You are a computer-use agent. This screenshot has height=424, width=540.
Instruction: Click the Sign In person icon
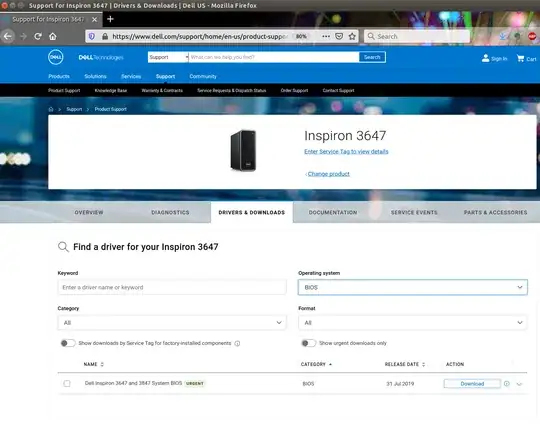click(x=485, y=58)
